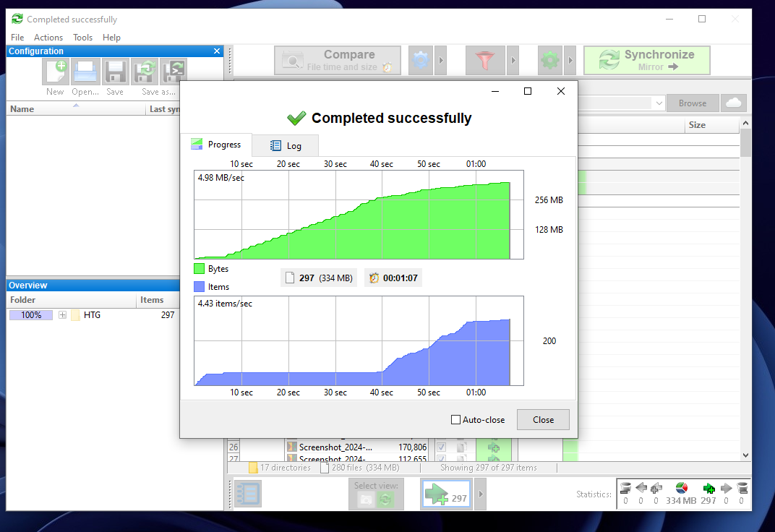Click the update left arrow statistics icon
Screen dimensions: 775x532
tap(641, 488)
